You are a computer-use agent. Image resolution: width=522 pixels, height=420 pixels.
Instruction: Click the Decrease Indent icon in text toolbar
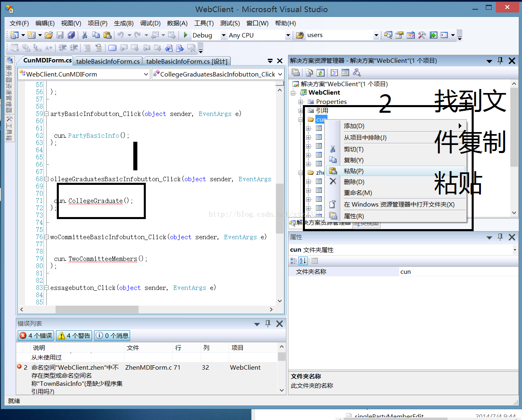[62, 48]
